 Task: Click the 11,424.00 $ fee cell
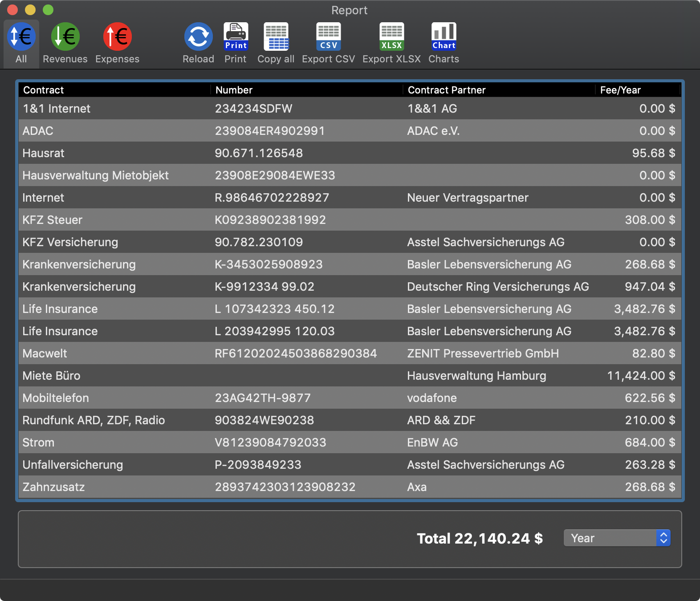pos(641,376)
